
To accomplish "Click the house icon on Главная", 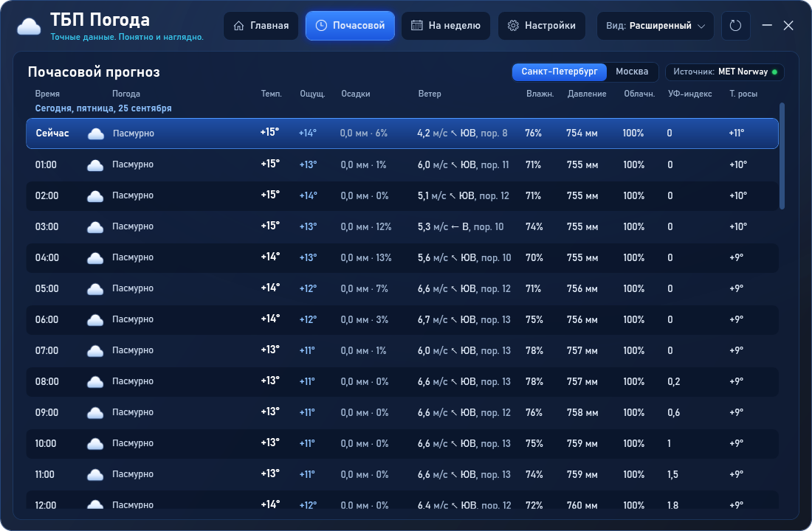I will pos(238,25).
